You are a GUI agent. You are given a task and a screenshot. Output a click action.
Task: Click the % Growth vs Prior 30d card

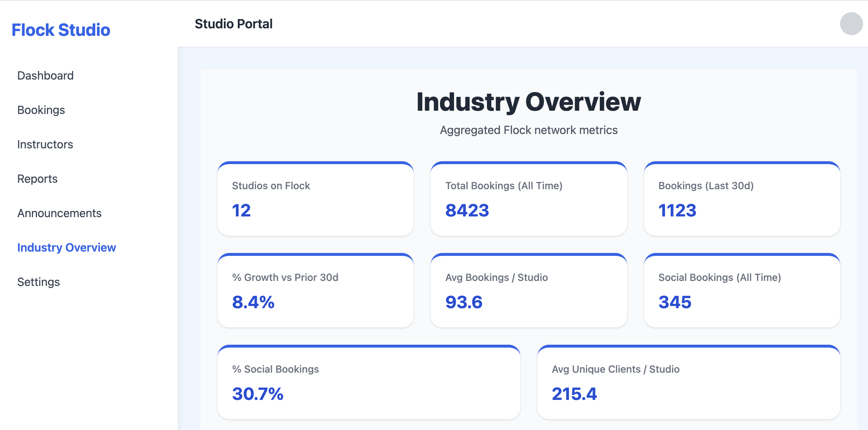315,290
